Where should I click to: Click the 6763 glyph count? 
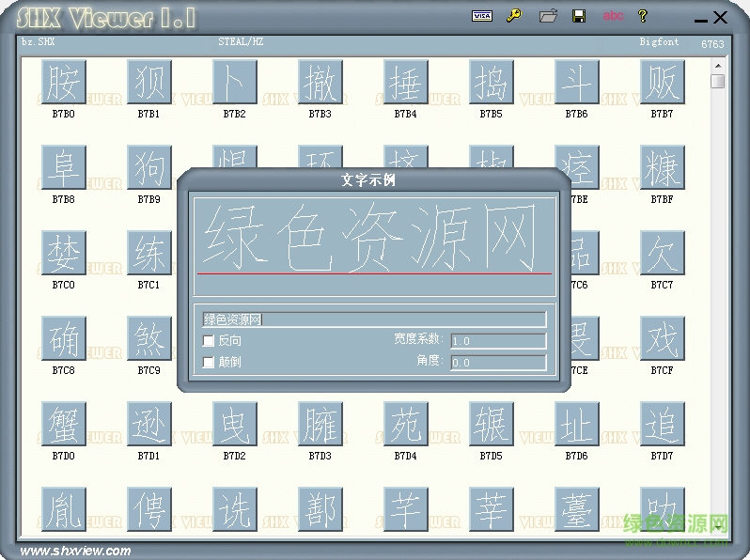[x=712, y=44]
